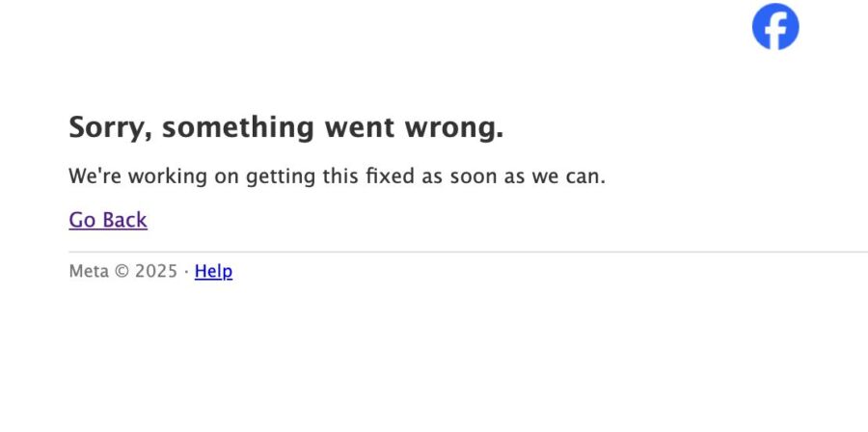The width and height of the screenshot is (868, 432).
Task: Click the year "2025" in the footer
Action: coord(156,271)
